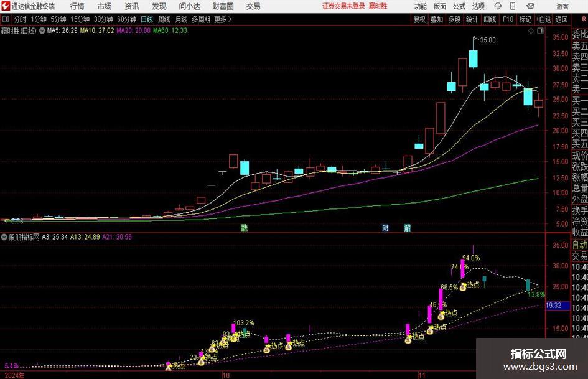The height and width of the screenshot is (379, 588).
Task: Click the 103.2% label in sub-chart
Action: point(244,323)
